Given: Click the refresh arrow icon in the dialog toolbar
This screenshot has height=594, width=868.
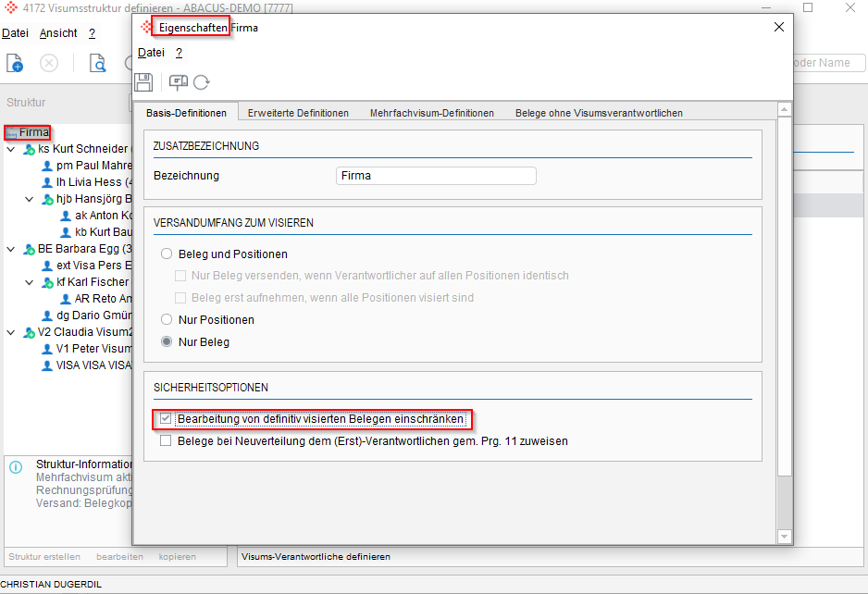Looking at the screenshot, I should (x=201, y=82).
